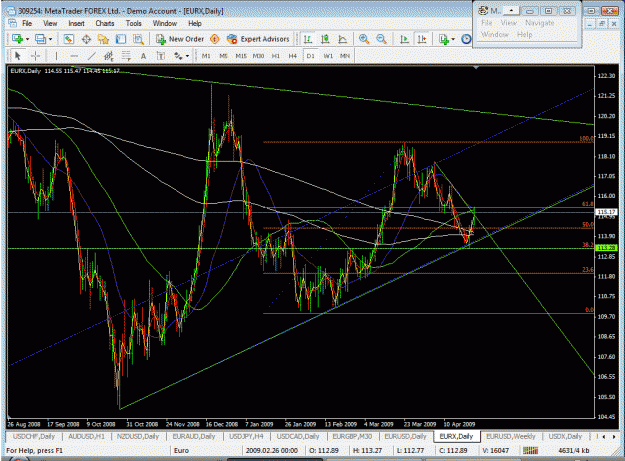The image size is (625, 461).
Task: Switch chart to M15 timeframe
Action: (x=241, y=56)
